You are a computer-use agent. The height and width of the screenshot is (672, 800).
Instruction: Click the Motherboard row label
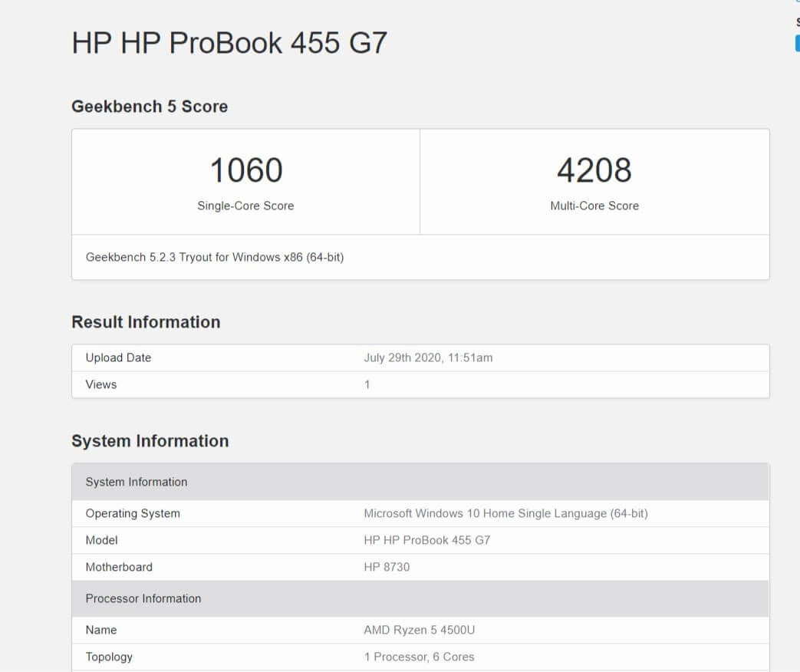click(x=119, y=567)
